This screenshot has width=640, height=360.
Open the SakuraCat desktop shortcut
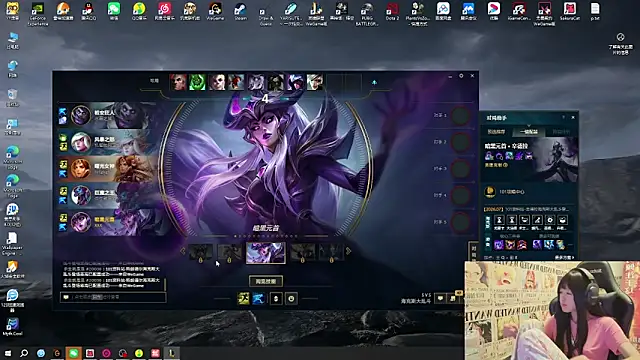pyautogui.click(x=570, y=12)
